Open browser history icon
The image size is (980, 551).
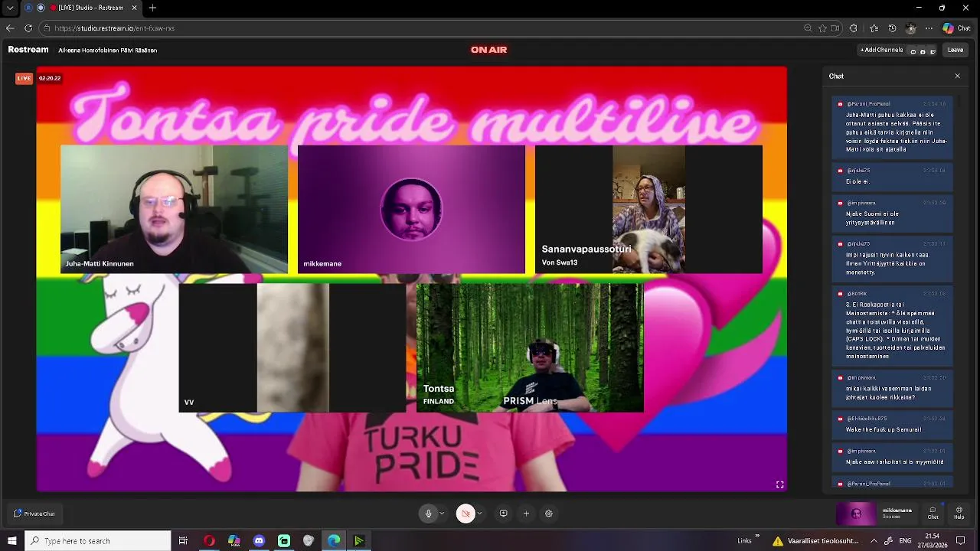click(892, 28)
